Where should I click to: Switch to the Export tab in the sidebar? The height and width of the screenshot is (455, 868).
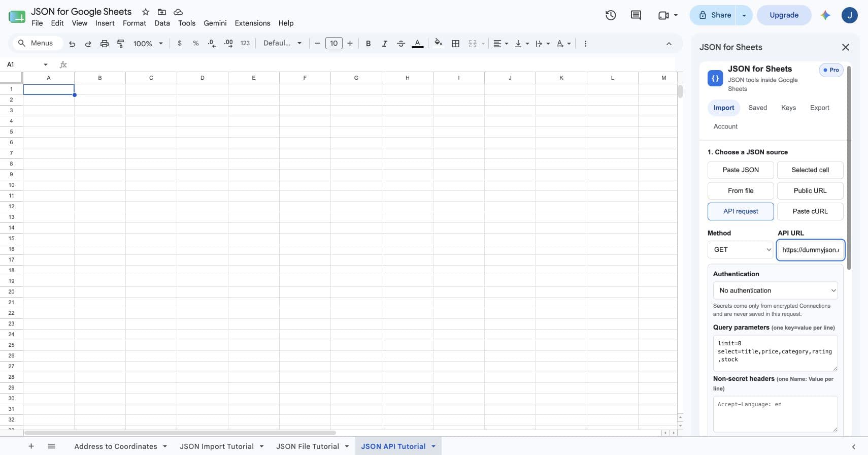(820, 108)
